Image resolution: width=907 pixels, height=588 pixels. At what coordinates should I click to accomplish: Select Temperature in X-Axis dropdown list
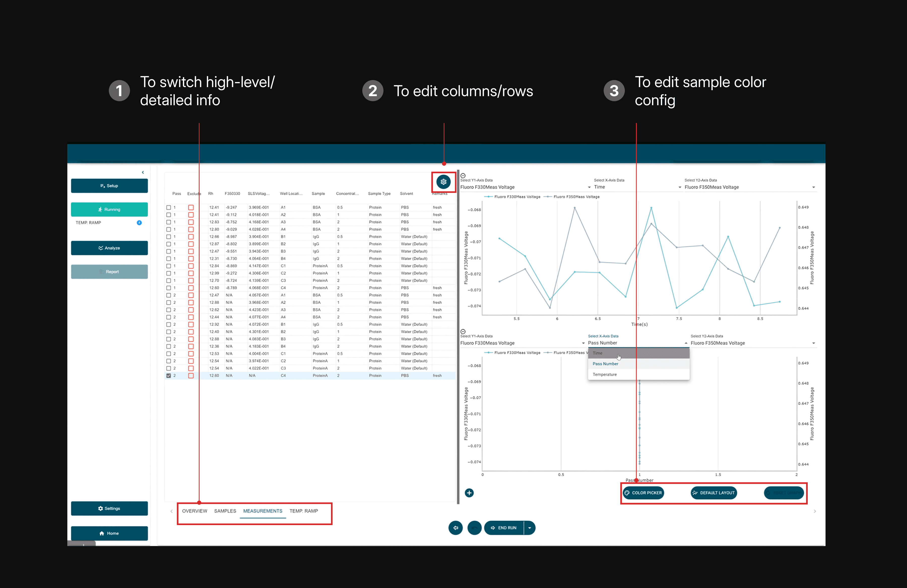(604, 374)
